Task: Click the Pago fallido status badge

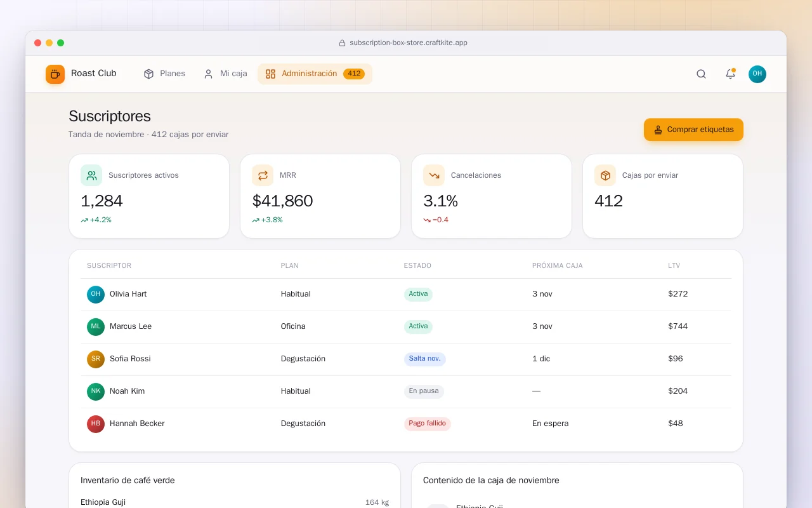Action: tap(428, 424)
